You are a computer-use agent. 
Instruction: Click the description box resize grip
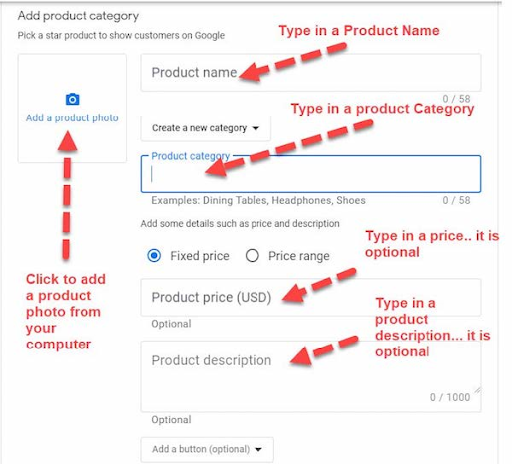click(x=477, y=390)
